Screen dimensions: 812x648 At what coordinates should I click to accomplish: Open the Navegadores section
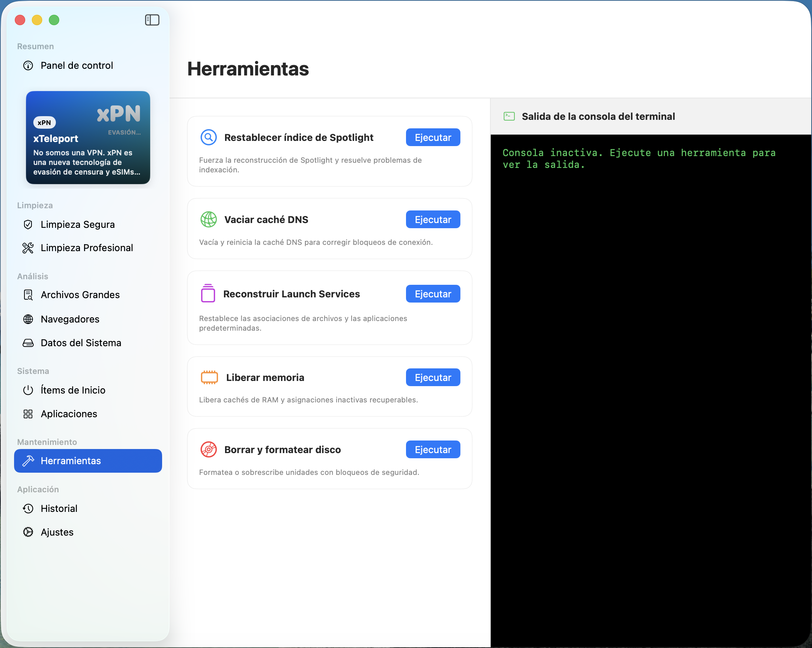click(88, 319)
